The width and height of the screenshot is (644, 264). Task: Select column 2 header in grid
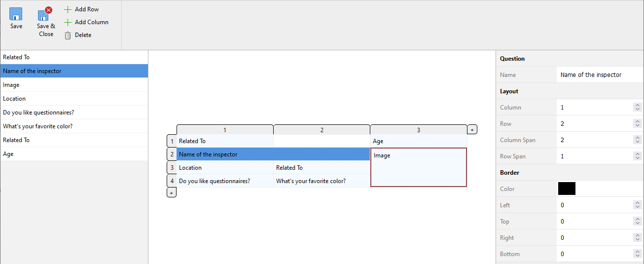(322, 130)
